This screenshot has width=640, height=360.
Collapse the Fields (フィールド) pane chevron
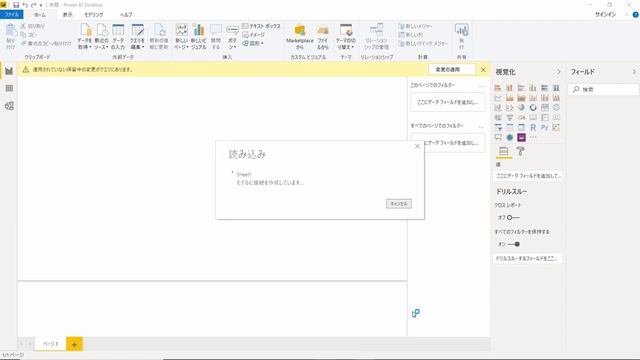click(x=634, y=72)
